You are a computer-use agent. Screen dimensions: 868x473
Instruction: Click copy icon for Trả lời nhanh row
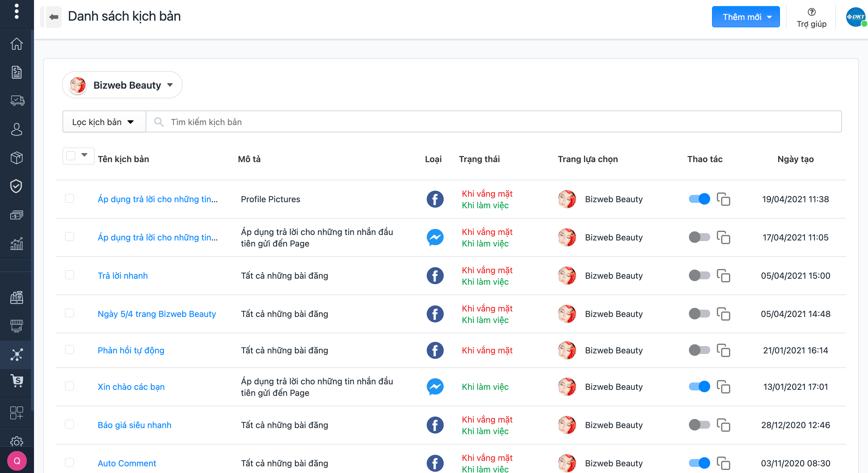(723, 276)
